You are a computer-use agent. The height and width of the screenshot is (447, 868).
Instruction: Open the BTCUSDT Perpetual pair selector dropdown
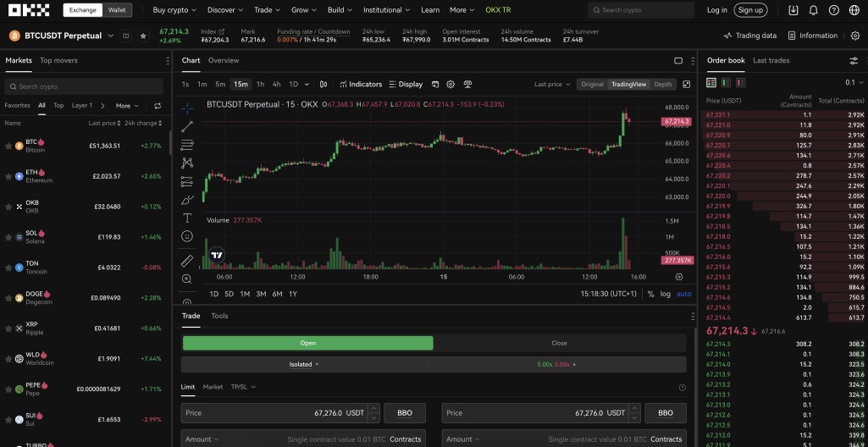pos(110,36)
